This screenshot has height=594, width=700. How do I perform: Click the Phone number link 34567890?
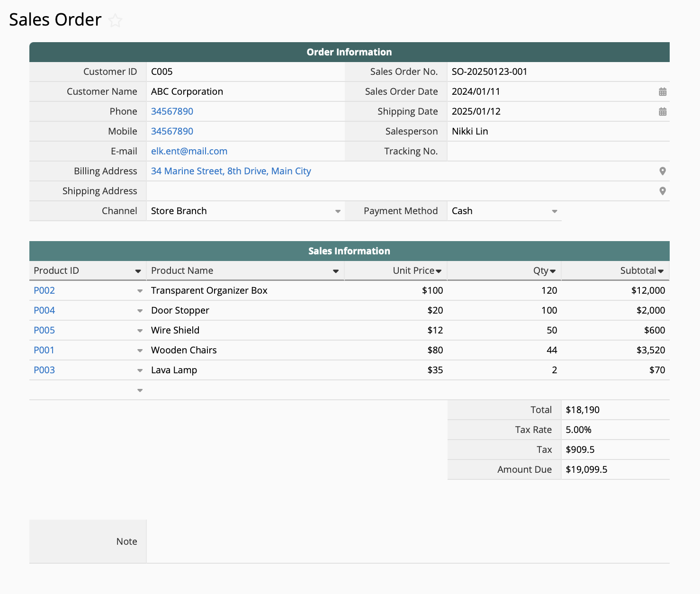tap(172, 111)
